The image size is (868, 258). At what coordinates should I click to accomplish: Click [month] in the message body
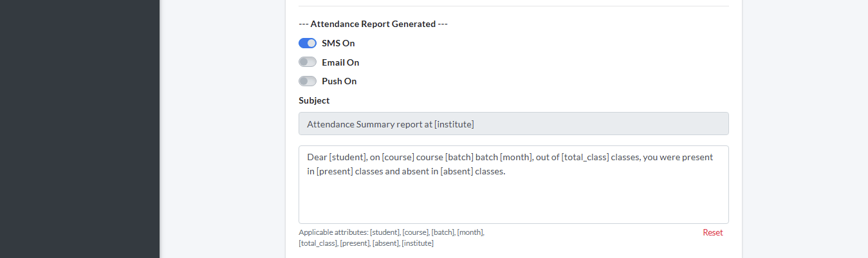[x=517, y=157]
